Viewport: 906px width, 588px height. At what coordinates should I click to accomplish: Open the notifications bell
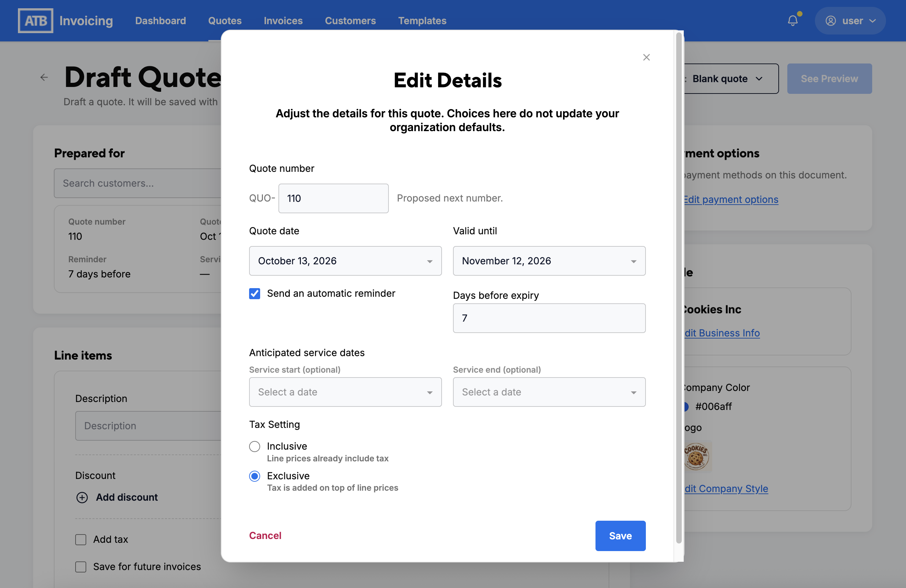792,21
